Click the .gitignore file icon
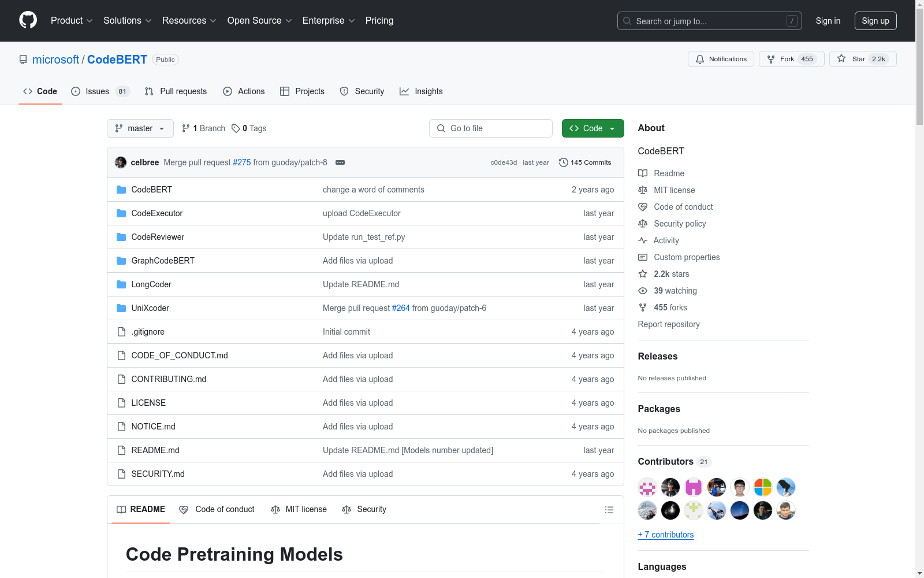The width and height of the screenshot is (924, 578). pyautogui.click(x=121, y=332)
